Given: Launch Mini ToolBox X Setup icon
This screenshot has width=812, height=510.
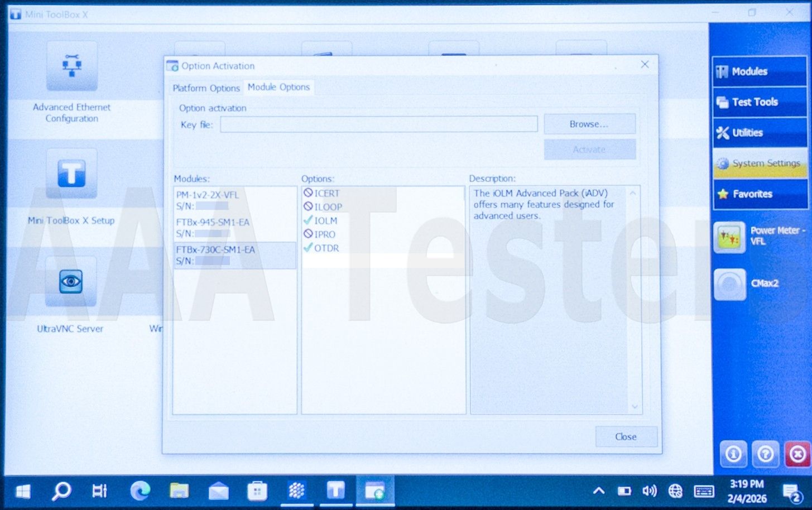Looking at the screenshot, I should pos(71,174).
